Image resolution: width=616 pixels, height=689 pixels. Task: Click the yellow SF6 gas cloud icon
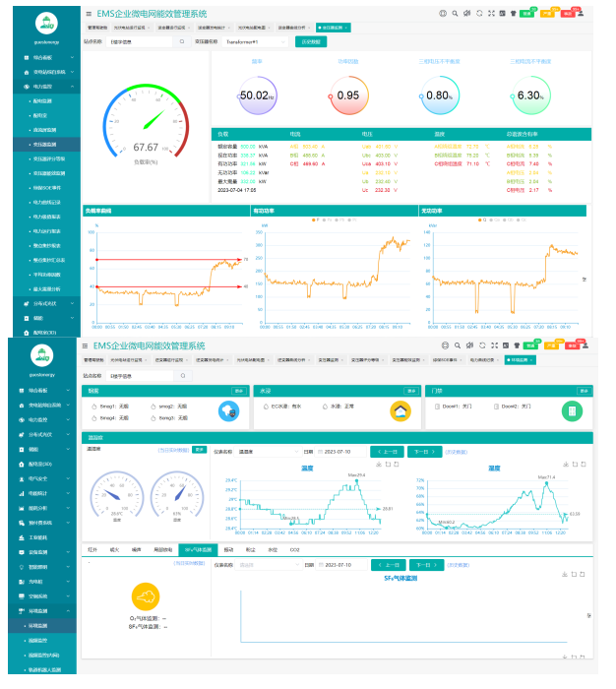coord(145,595)
